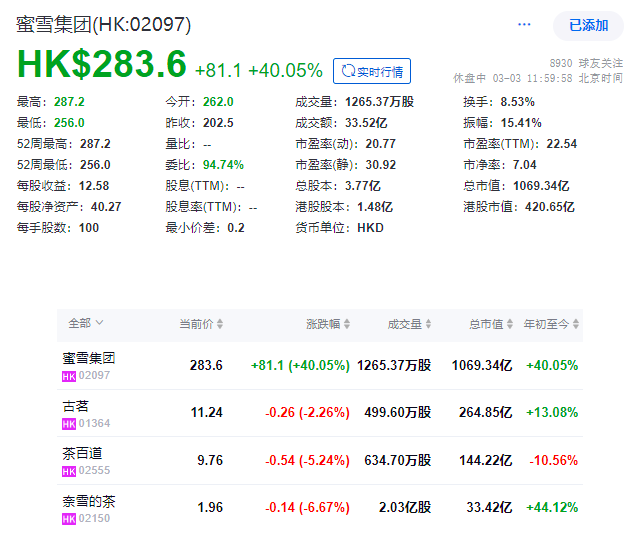Sort table by 成交量 column
This screenshot has height=545, width=638.
pos(409,324)
